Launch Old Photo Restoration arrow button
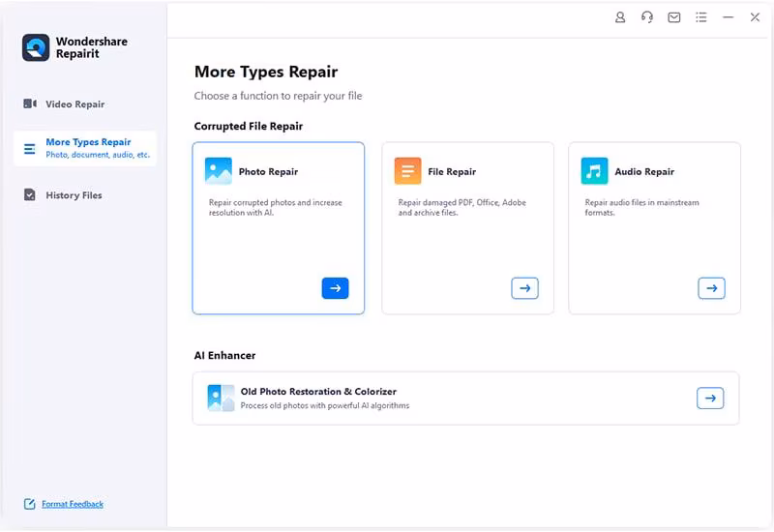This screenshot has height=532, width=774. point(710,399)
